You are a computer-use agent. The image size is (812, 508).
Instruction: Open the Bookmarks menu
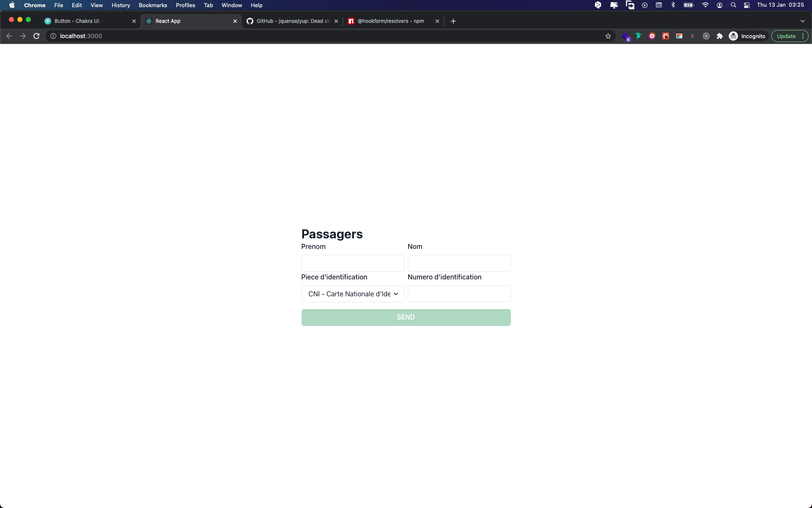click(x=153, y=5)
